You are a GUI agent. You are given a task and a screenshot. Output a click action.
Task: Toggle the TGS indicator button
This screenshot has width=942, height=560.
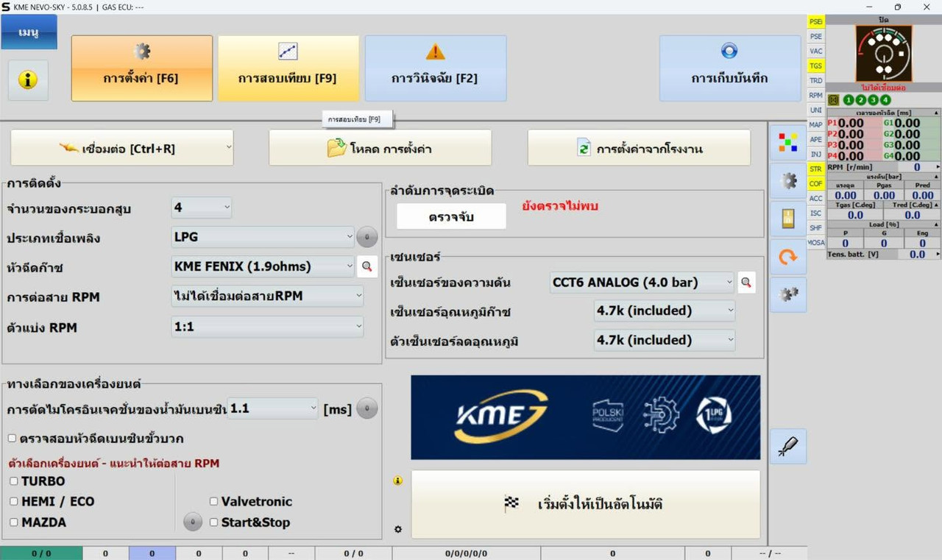pyautogui.click(x=816, y=65)
